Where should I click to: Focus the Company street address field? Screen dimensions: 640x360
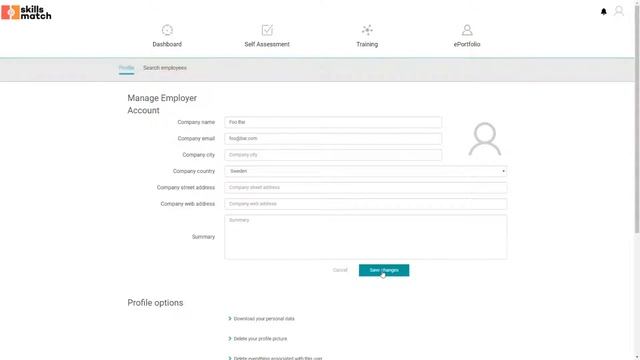tap(366, 187)
